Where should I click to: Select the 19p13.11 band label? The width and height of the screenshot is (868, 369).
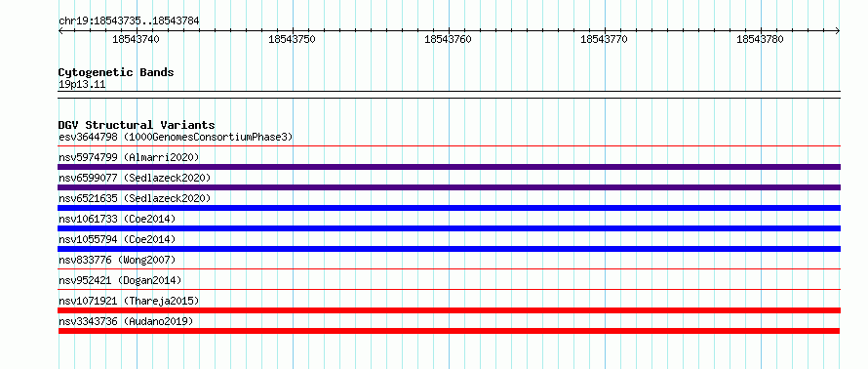click(82, 85)
